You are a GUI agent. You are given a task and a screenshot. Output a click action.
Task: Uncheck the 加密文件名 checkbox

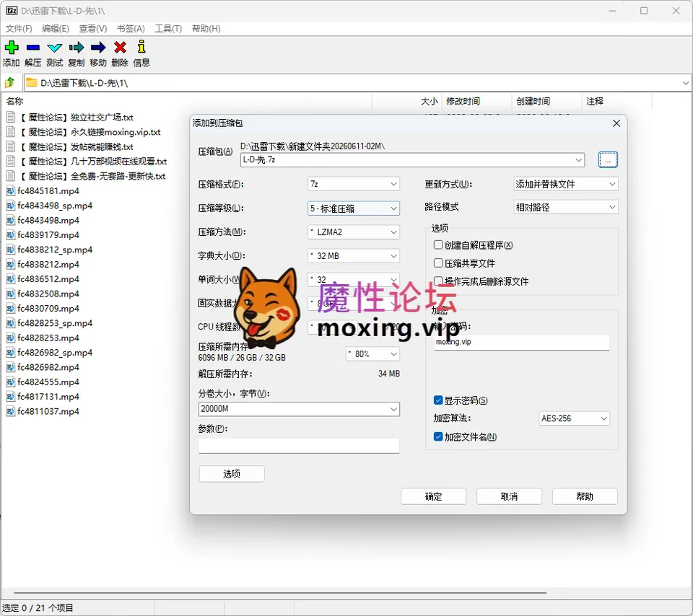[x=438, y=436]
